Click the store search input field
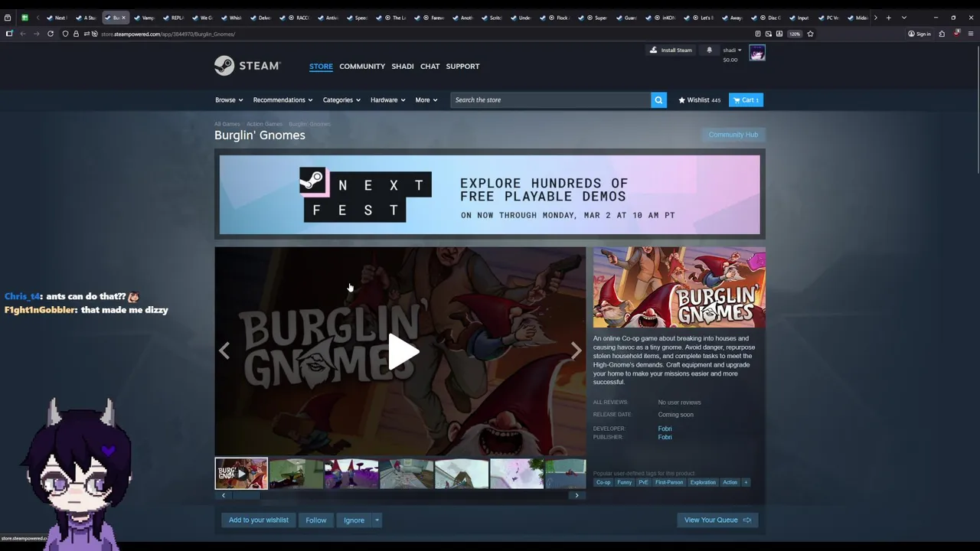The width and height of the screenshot is (980, 551). [550, 100]
